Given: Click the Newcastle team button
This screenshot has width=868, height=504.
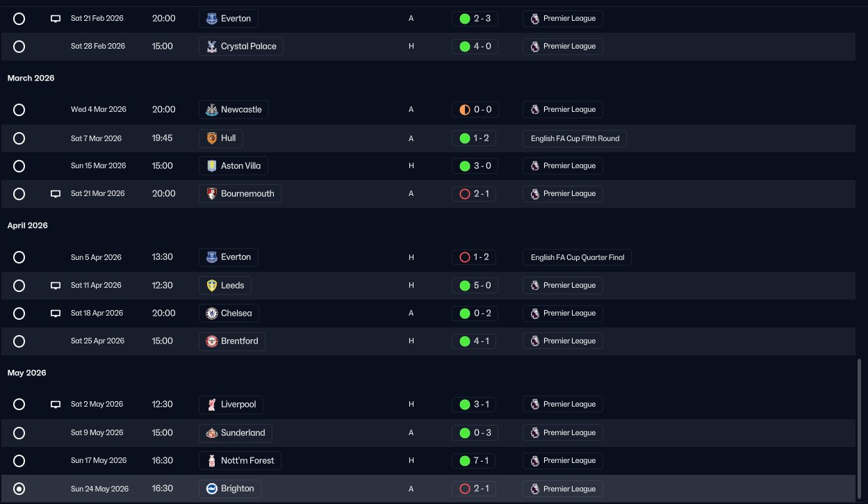Looking at the screenshot, I should [x=234, y=110].
